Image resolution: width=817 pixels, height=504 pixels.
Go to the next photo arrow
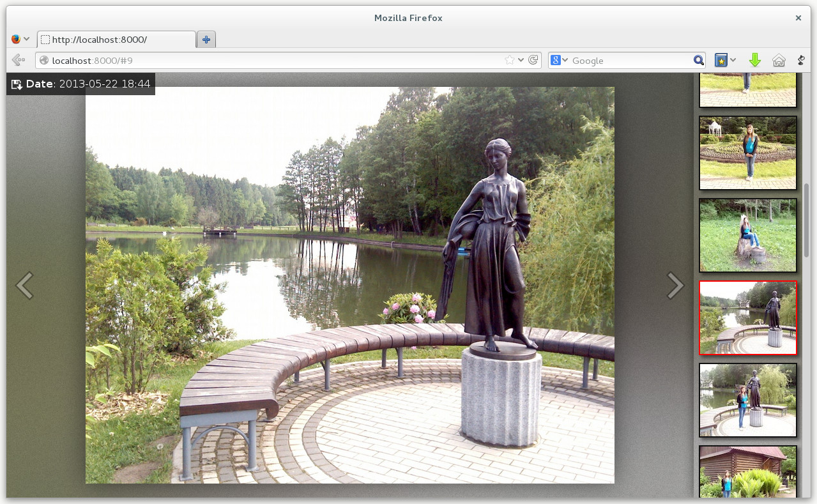tap(675, 286)
